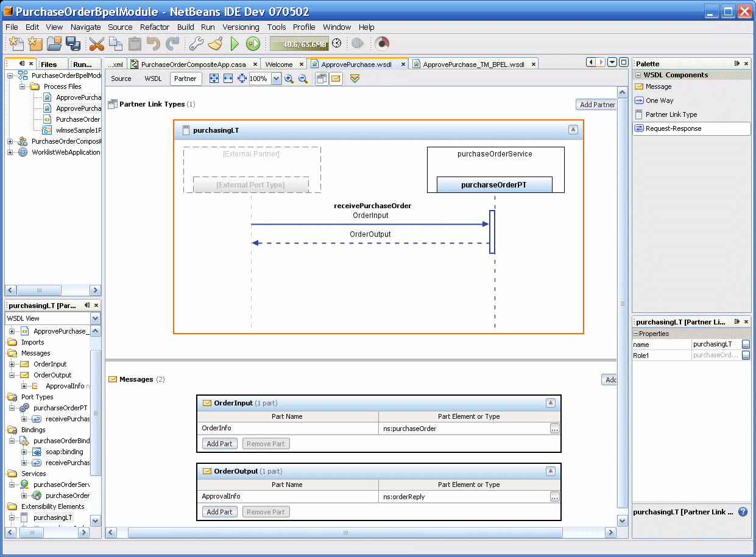
Task: Expand the PurchaseOrderCompositeApp project node
Action: click(x=10, y=141)
